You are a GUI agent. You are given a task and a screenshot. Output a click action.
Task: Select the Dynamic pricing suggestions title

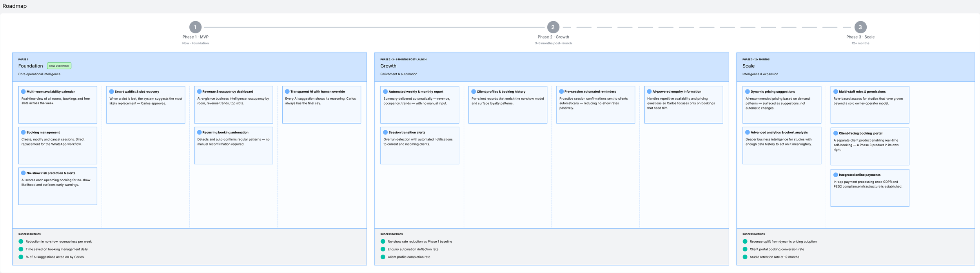[773, 92]
